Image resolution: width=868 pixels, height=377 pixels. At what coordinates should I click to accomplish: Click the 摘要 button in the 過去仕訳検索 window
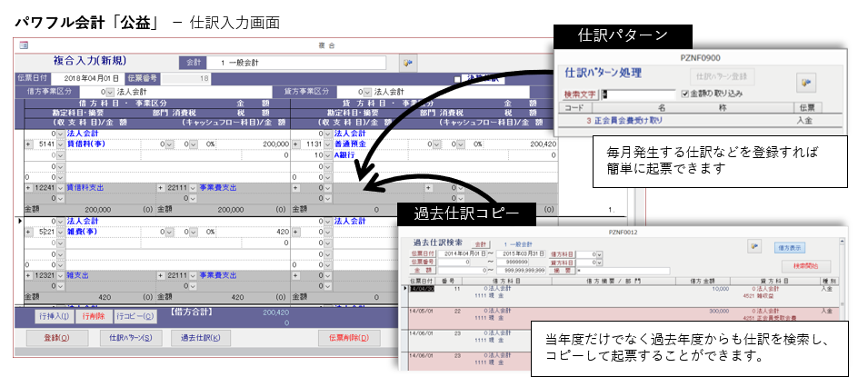pyautogui.click(x=562, y=271)
